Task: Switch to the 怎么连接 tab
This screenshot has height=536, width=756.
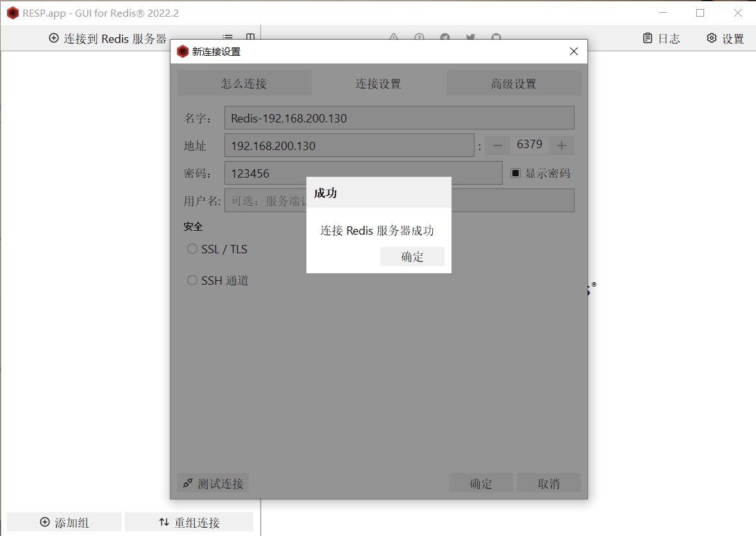Action: pos(244,83)
